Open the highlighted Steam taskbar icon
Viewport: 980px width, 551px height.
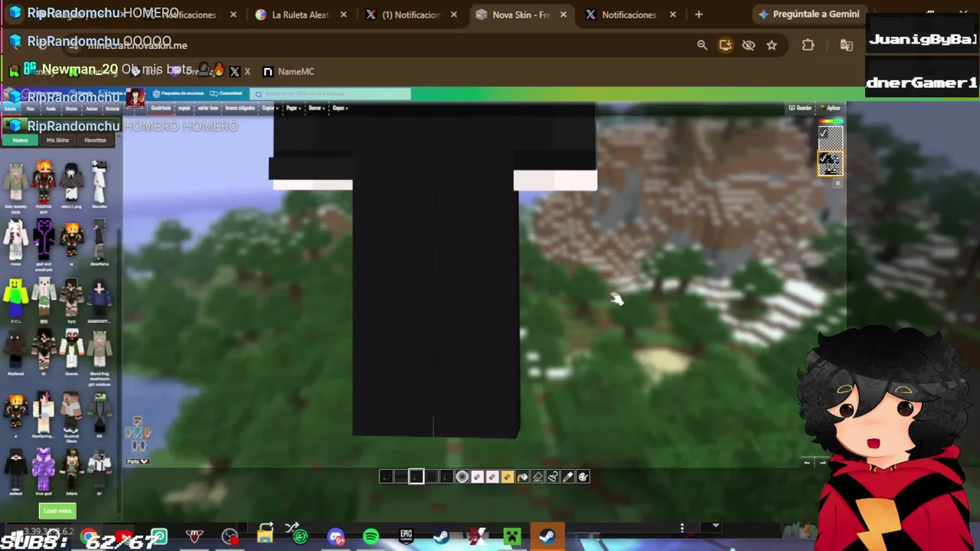coord(547,536)
